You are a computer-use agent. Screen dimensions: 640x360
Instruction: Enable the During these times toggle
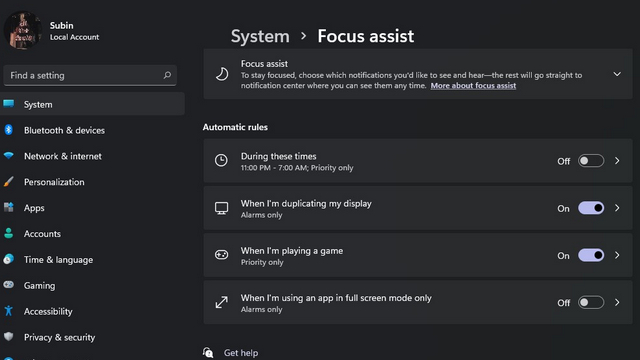(x=591, y=161)
